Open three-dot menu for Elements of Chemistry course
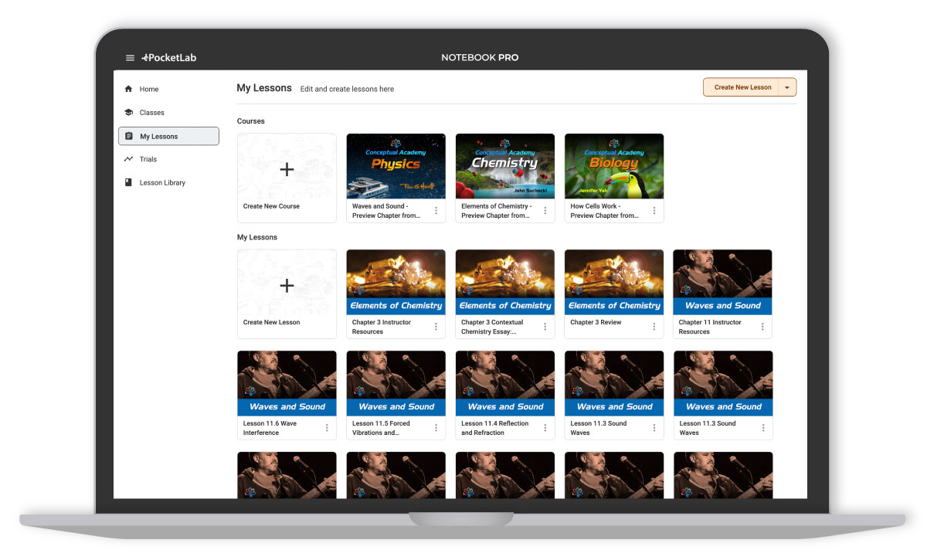This screenshot has width=927, height=560. [x=545, y=211]
